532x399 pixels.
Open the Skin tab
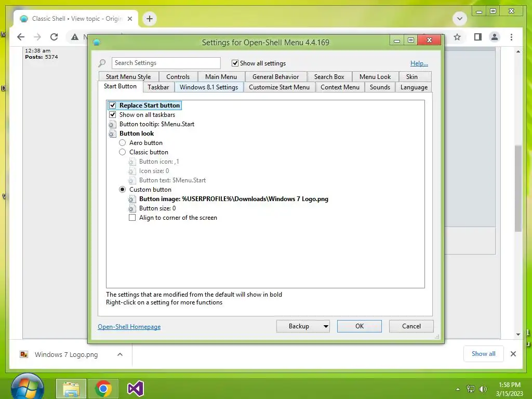pyautogui.click(x=411, y=77)
